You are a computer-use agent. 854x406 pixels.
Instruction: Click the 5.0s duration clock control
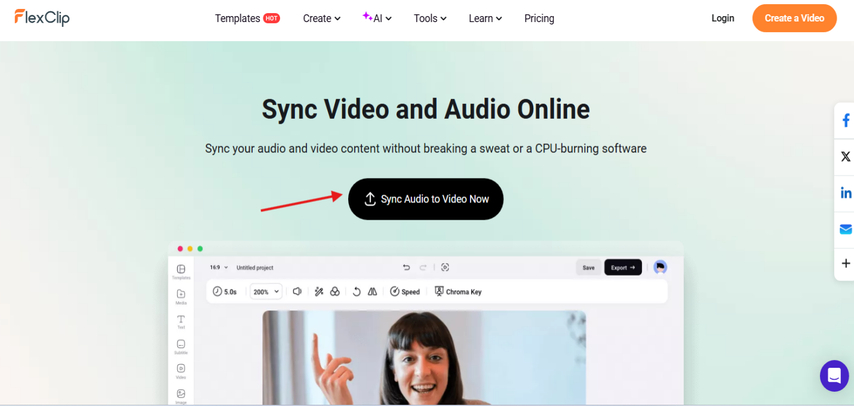point(225,292)
